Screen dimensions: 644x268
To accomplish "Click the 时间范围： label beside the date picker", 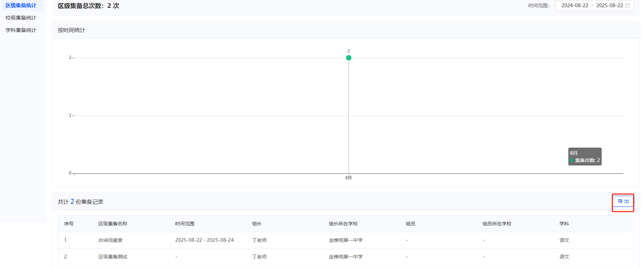I will pos(539,6).
